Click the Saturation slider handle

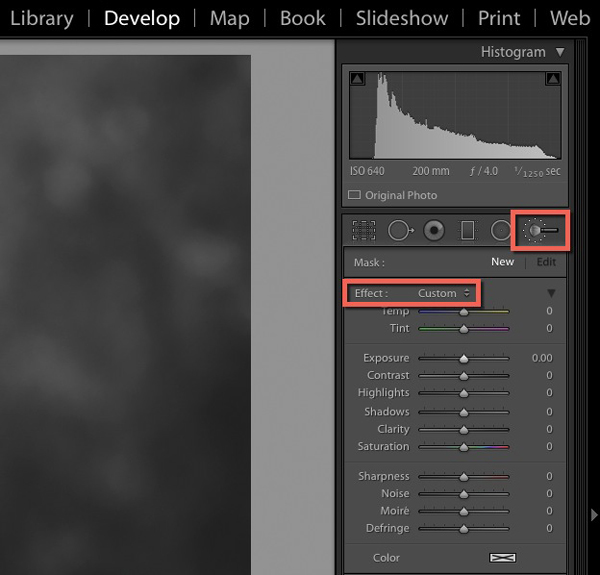point(464,447)
